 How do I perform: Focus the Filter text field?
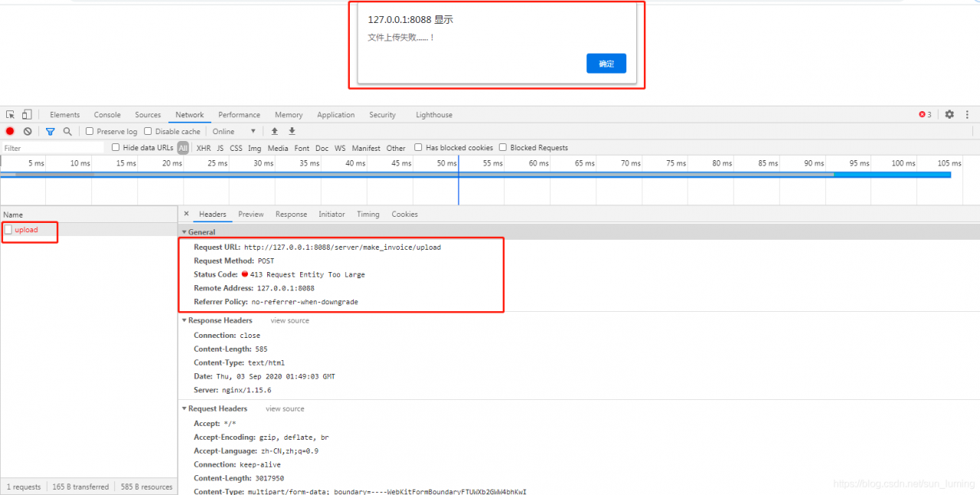pos(52,148)
